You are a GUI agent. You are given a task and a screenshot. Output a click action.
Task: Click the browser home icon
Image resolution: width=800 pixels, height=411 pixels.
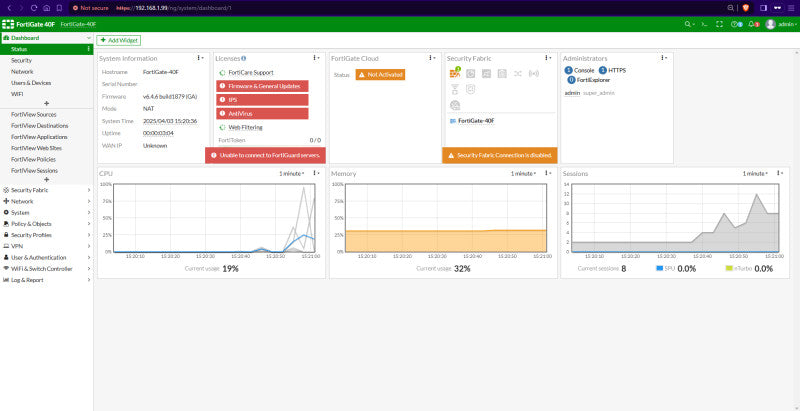coord(46,8)
